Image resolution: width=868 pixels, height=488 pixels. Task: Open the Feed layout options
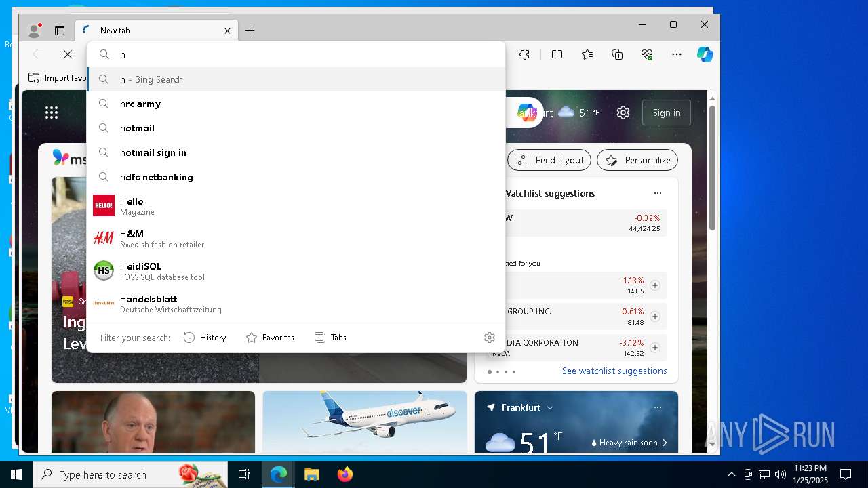pyautogui.click(x=549, y=160)
